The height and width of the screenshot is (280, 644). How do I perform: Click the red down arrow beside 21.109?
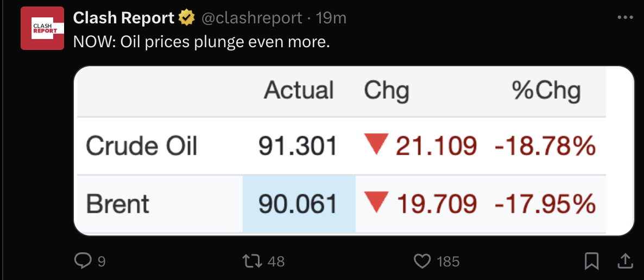point(375,145)
